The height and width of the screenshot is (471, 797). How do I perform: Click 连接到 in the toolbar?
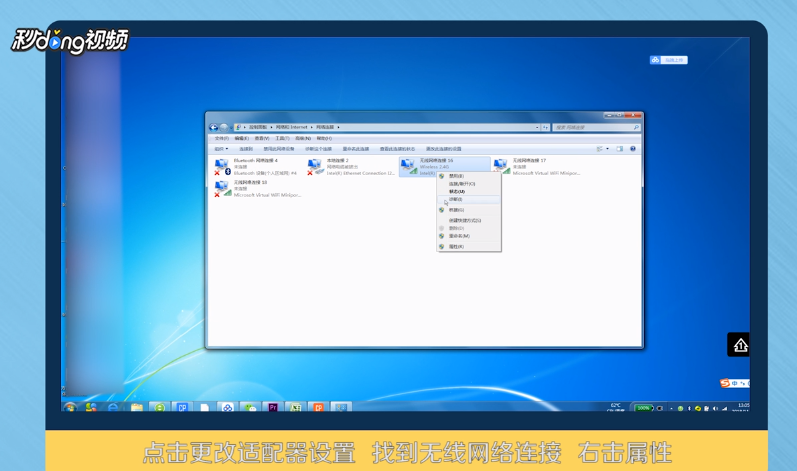(x=246, y=149)
